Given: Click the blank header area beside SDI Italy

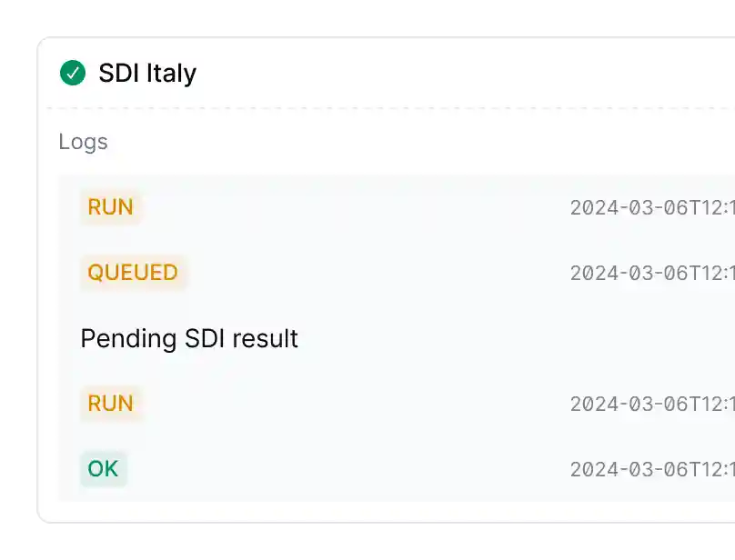Looking at the screenshot, I should 455,73.
